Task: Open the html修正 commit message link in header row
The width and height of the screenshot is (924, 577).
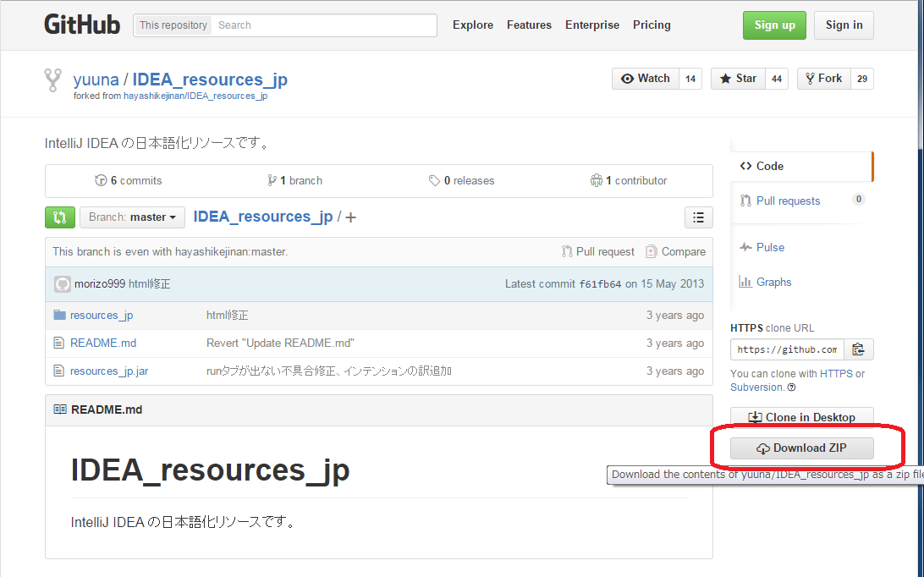Action: (x=150, y=284)
